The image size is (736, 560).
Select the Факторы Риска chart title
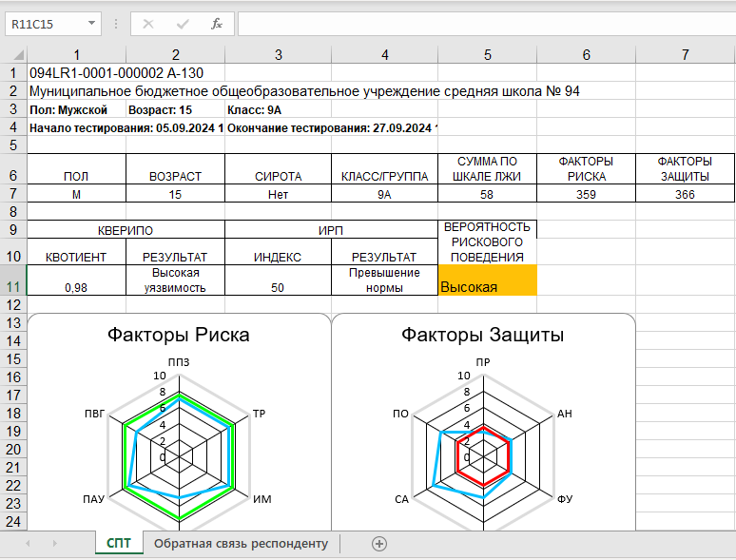point(179,336)
